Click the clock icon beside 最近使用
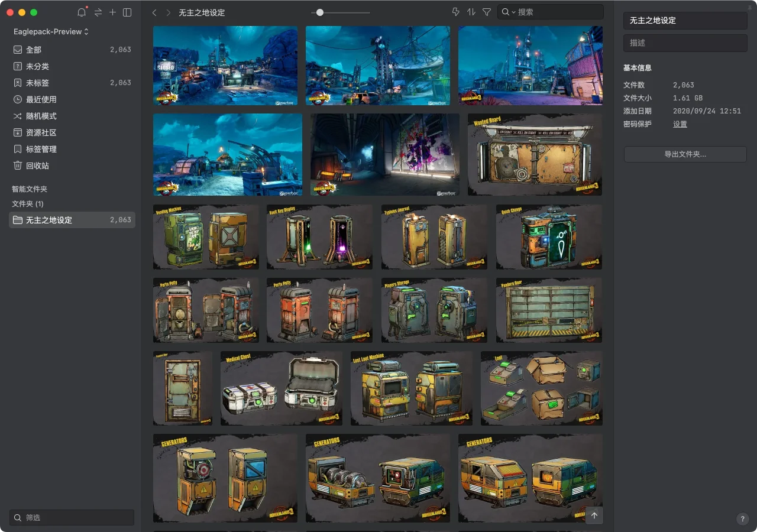The height and width of the screenshot is (532, 757). tap(18, 99)
